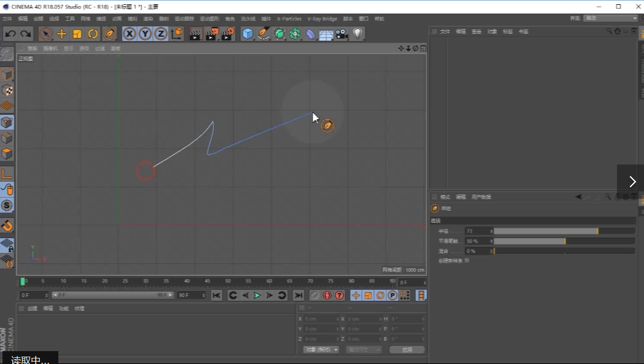
Task: Go to the end of timeline
Action: point(299,295)
